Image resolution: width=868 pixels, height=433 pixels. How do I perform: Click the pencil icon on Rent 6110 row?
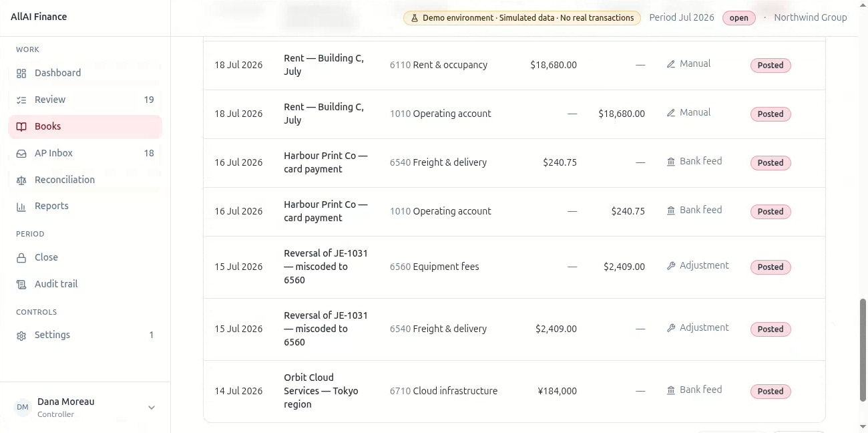click(671, 64)
